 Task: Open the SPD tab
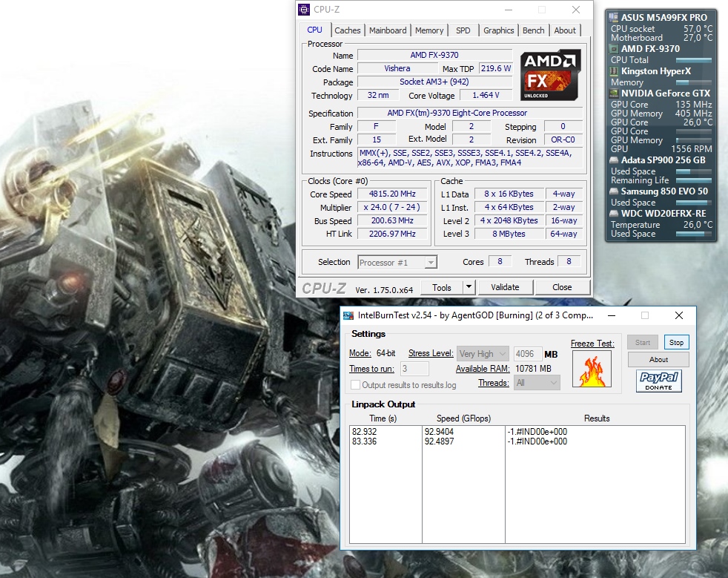[x=463, y=30]
